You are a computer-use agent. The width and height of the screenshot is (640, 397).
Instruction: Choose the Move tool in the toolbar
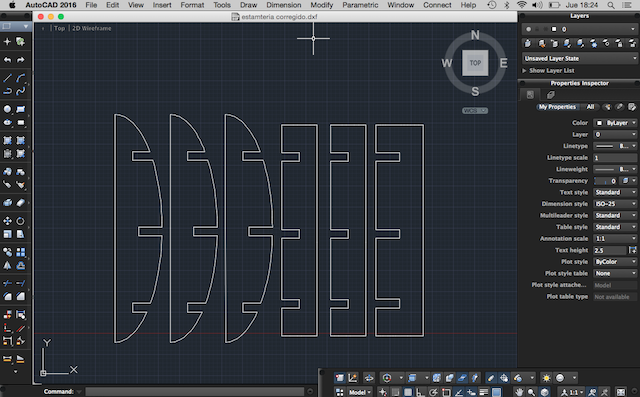coord(7,221)
